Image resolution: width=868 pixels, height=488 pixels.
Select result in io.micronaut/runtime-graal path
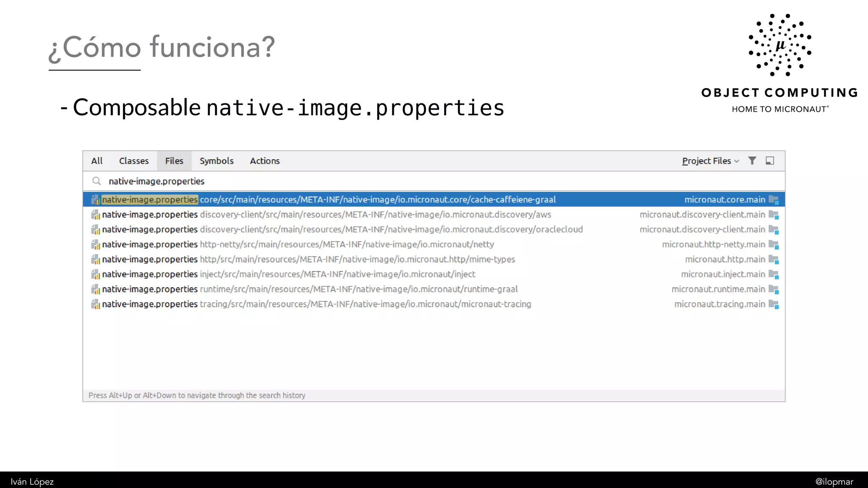click(x=434, y=289)
